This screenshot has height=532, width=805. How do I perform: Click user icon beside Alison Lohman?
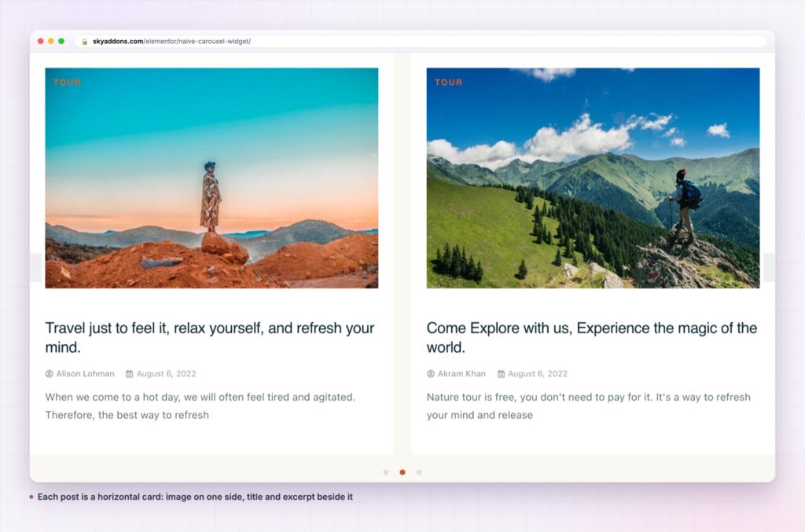tap(50, 374)
